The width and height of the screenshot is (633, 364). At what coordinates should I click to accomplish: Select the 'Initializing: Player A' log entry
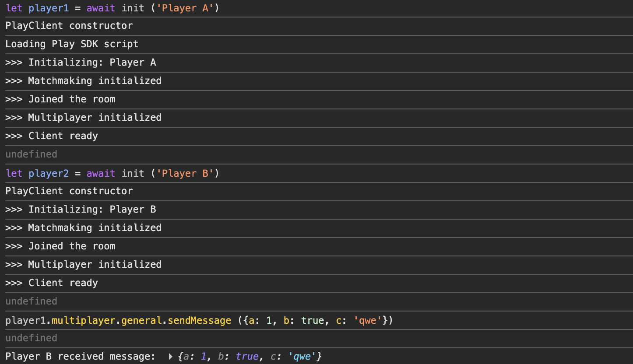[x=92, y=63]
